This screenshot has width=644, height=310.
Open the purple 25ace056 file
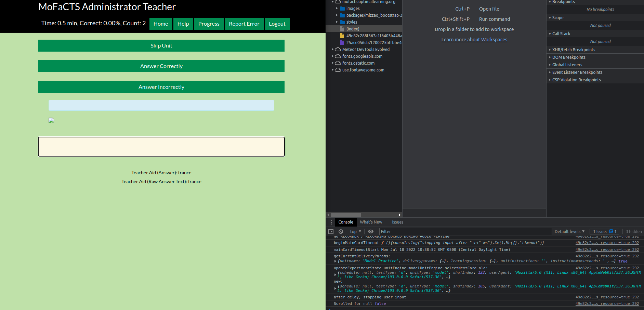coord(342,42)
